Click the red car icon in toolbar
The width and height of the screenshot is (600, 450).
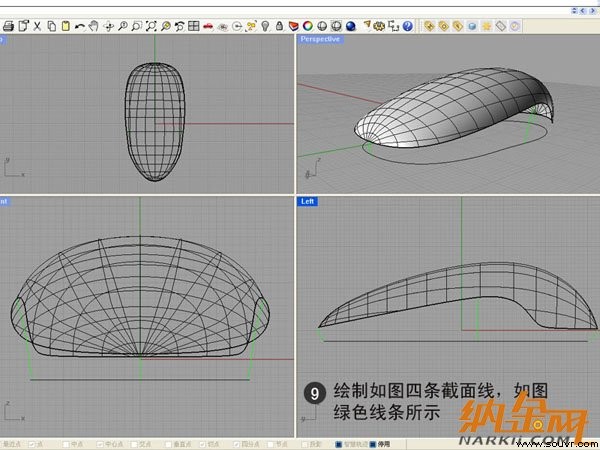[208, 26]
